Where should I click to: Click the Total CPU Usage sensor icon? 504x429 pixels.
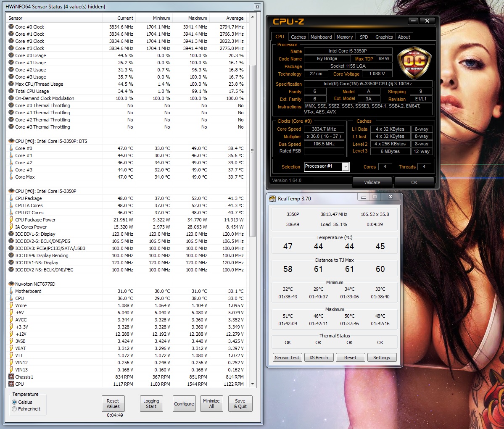coord(11,91)
